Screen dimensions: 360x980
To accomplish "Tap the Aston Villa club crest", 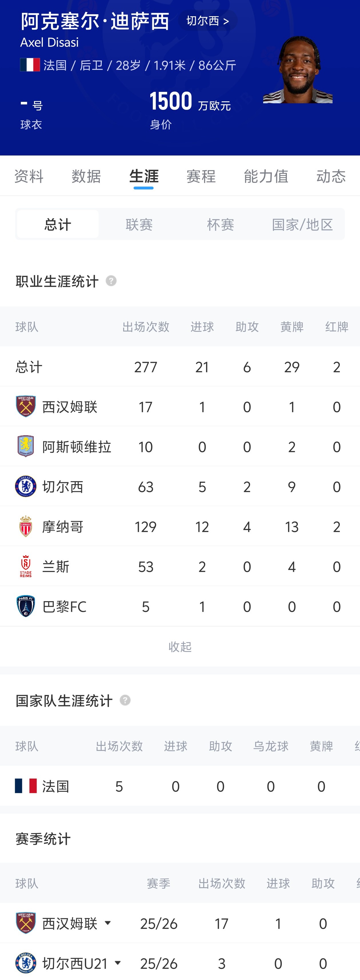I will pyautogui.click(x=25, y=446).
